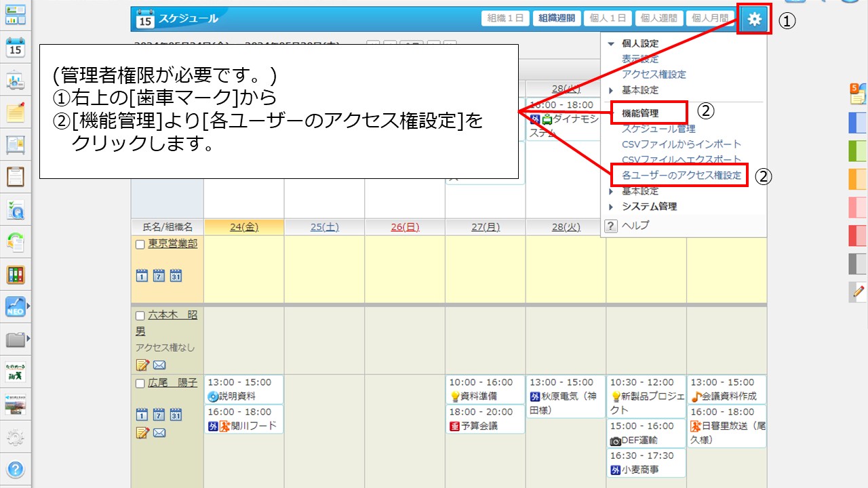Click the mail icon under 六本木 昭男
The width and height of the screenshot is (868, 488).
pyautogui.click(x=159, y=365)
